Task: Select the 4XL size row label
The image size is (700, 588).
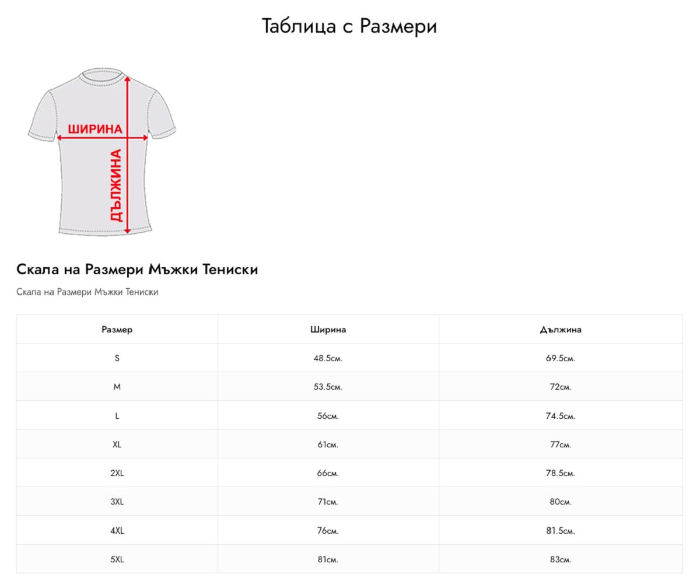Action: pyautogui.click(x=117, y=531)
